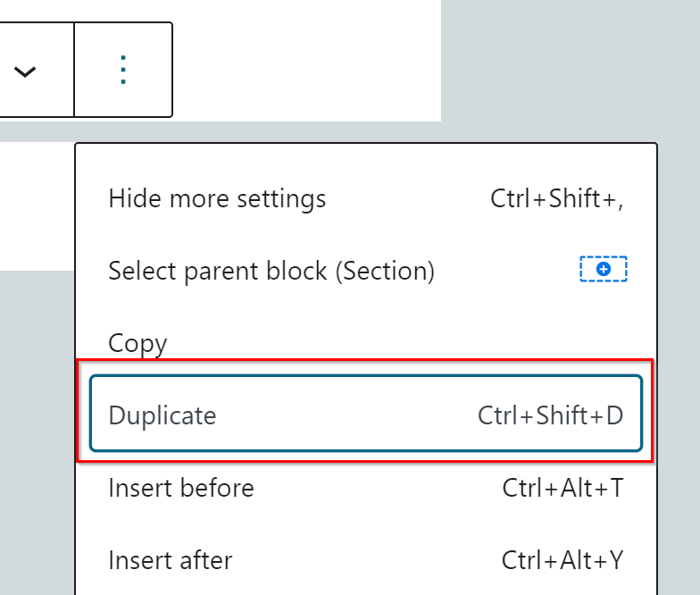The width and height of the screenshot is (700, 595).
Task: Click the blue plus inside parent block icon
Action: point(604,269)
